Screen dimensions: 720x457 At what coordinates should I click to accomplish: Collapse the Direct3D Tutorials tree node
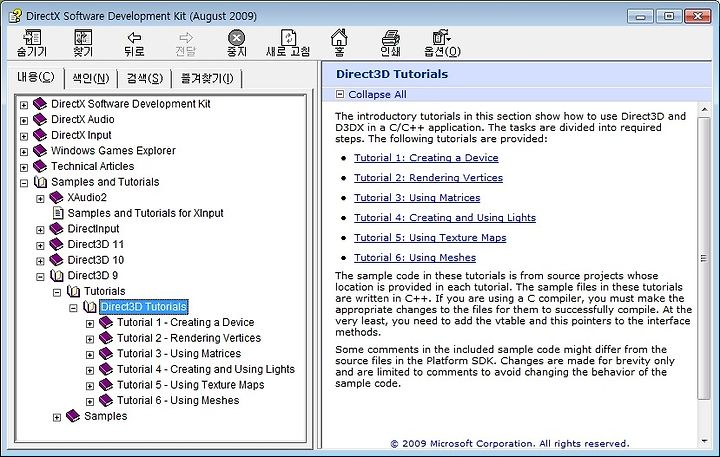click(x=73, y=308)
